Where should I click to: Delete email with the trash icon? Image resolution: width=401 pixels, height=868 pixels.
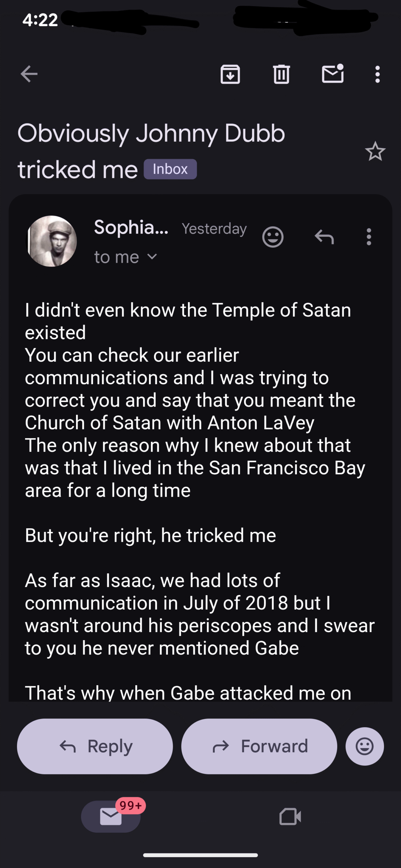[x=281, y=74]
